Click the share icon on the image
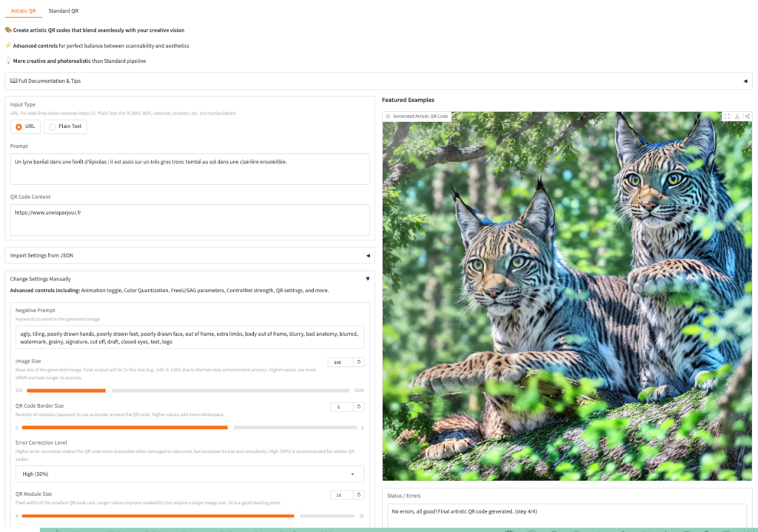Viewport: 758px width, 532px height. click(x=747, y=116)
